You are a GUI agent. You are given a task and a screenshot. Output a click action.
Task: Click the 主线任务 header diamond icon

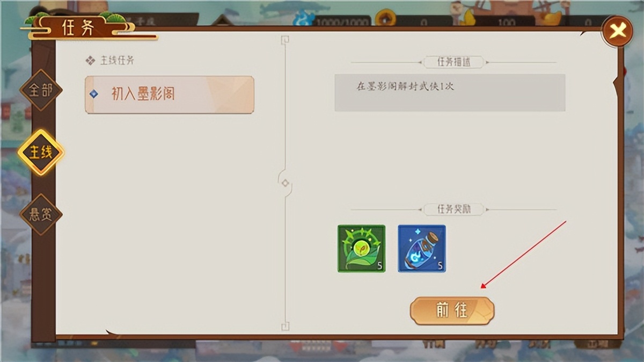[90, 61]
